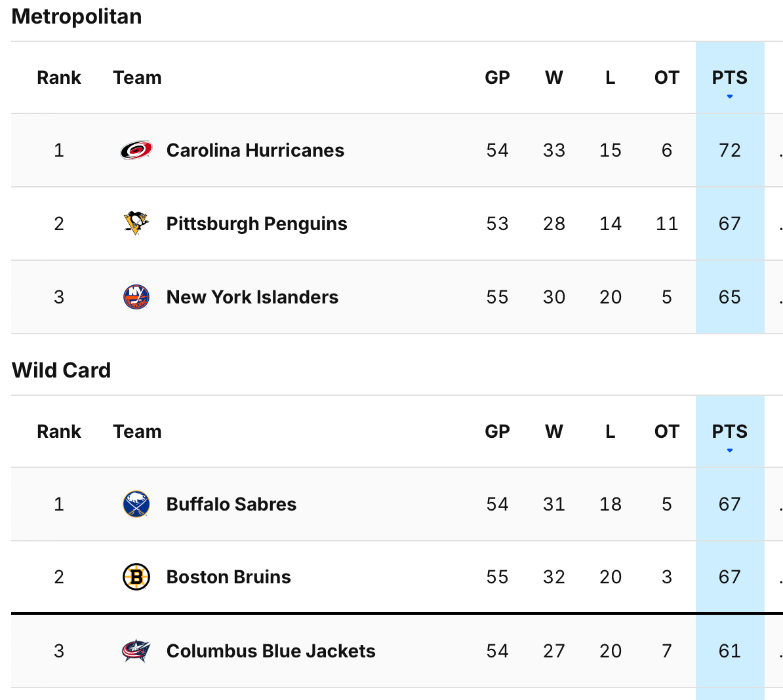Click the New York Islanders logo
Viewport: 783px width, 700px height.
136,297
